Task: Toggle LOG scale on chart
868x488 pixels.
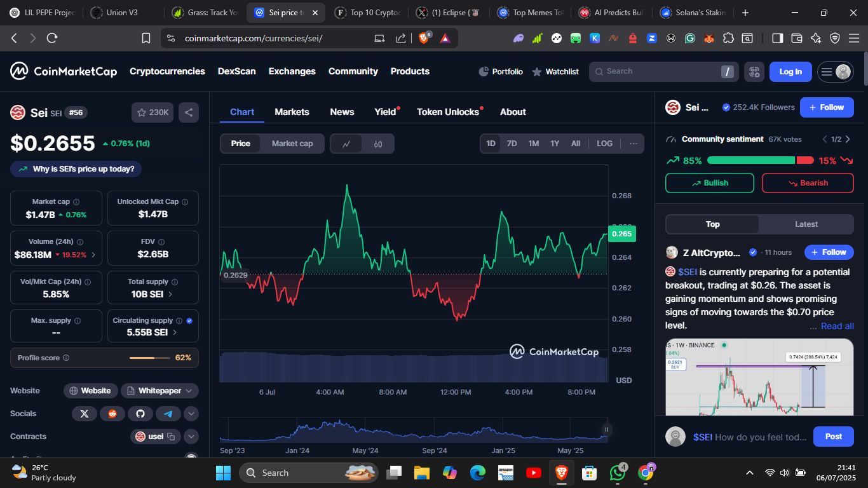Action: pyautogui.click(x=605, y=144)
